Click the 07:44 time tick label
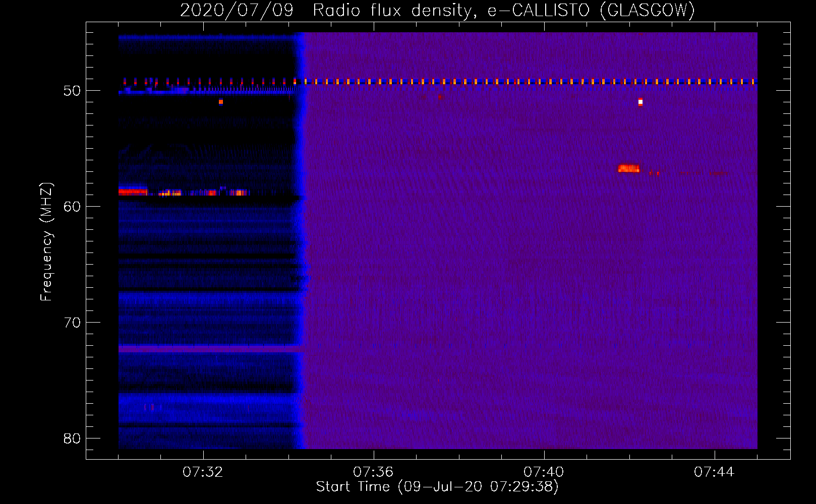The height and width of the screenshot is (504, 816). [714, 472]
